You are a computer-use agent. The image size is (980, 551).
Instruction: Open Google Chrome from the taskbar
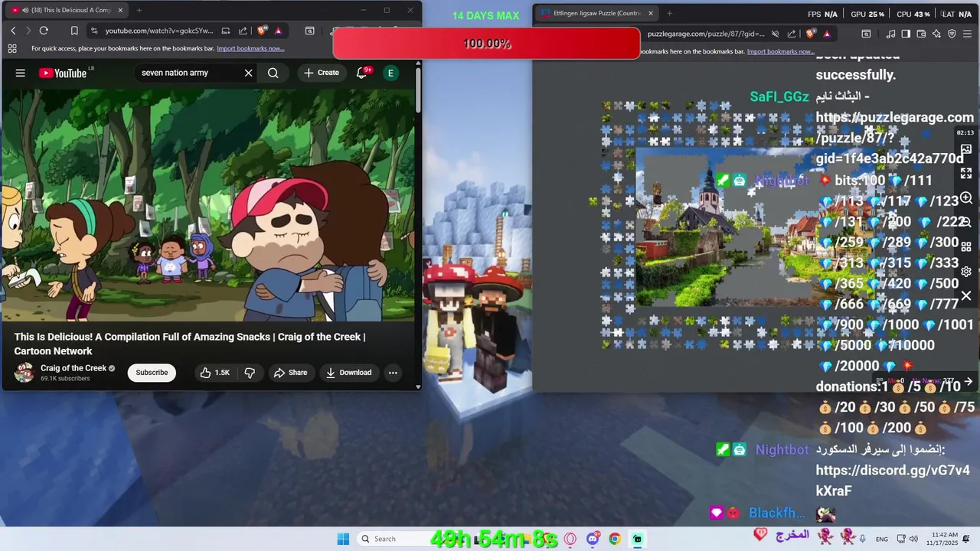pyautogui.click(x=615, y=539)
